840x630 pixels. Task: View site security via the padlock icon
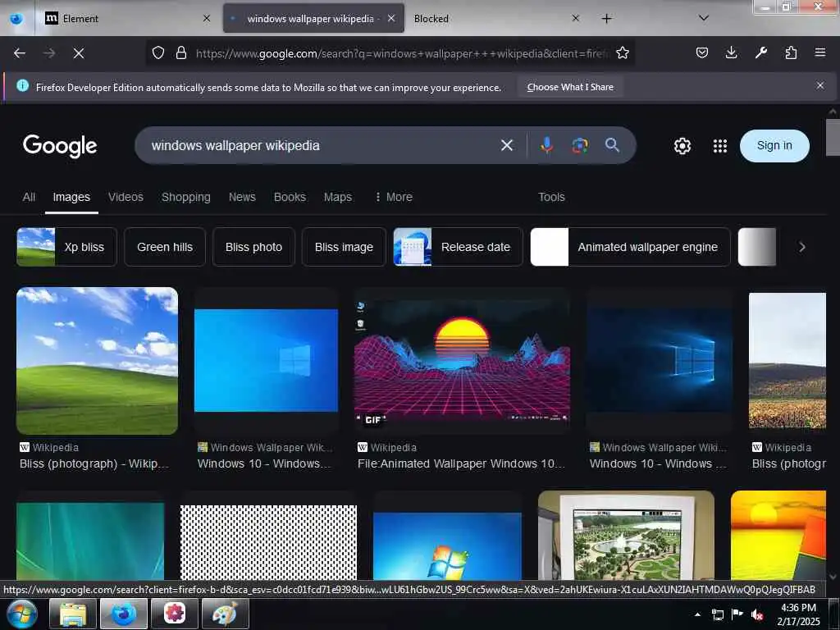[x=181, y=52]
